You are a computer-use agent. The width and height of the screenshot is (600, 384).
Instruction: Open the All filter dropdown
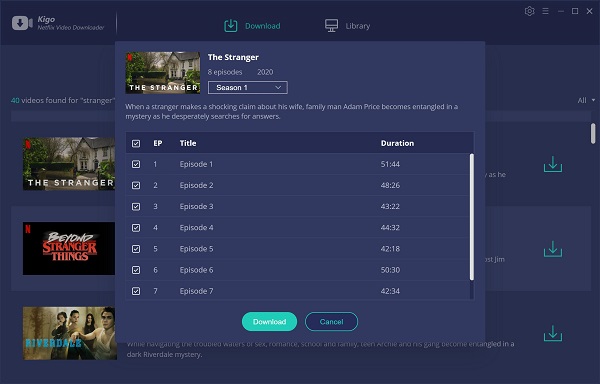[586, 100]
